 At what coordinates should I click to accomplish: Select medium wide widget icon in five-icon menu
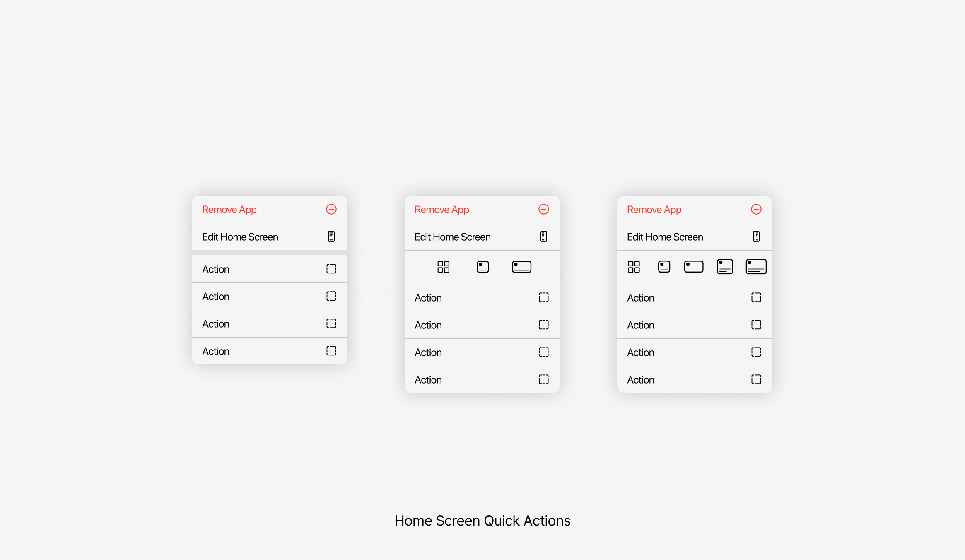(x=694, y=267)
